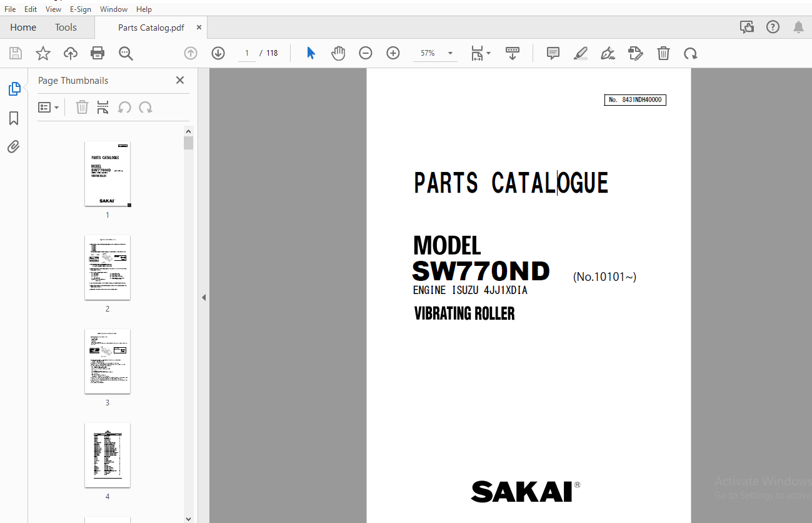The image size is (812, 523).
Task: Click the thumbnails scrollbar handle
Action: click(x=189, y=143)
